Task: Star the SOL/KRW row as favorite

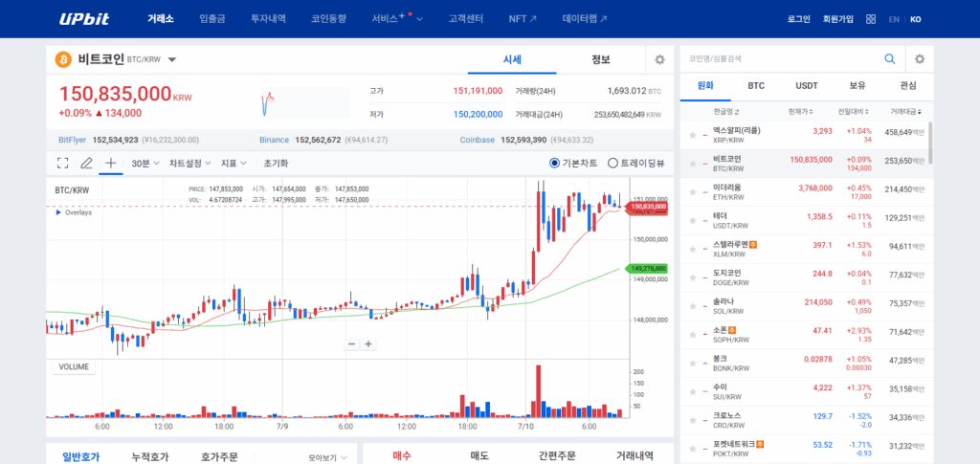Action: tap(692, 306)
